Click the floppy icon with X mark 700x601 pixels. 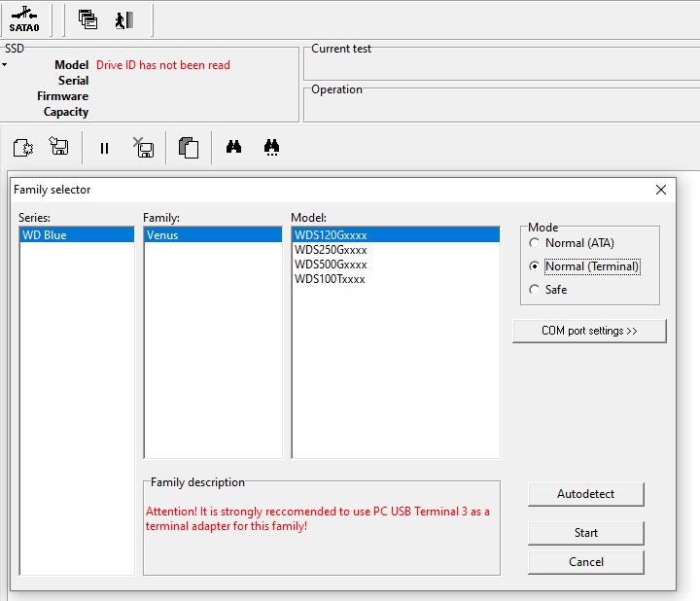pos(144,148)
